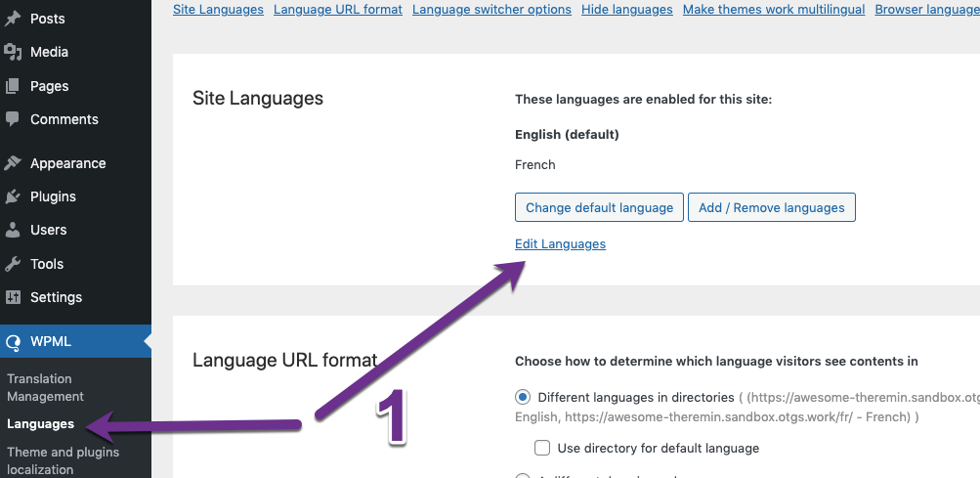Click the Plugins plug icon
Viewport: 980px width, 478px height.
click(x=13, y=196)
